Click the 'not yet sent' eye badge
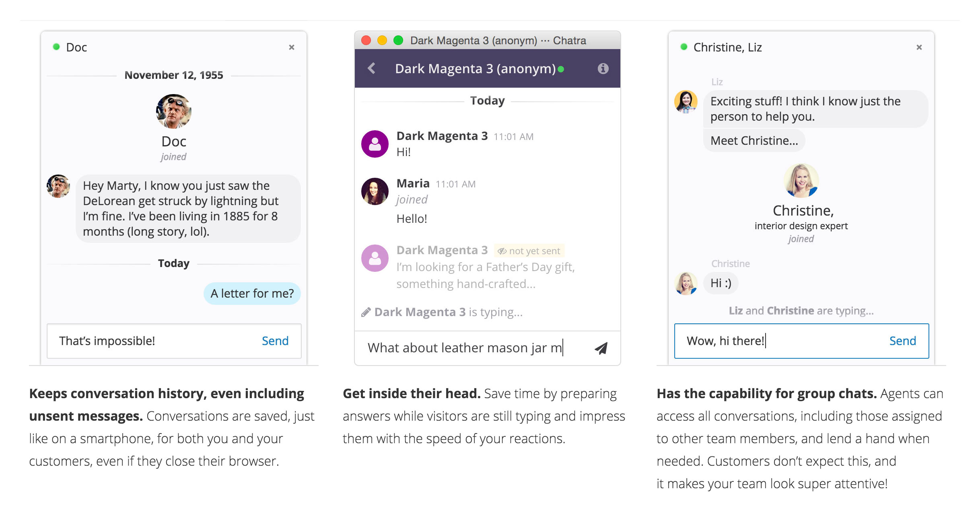980x522 pixels. 529,251
